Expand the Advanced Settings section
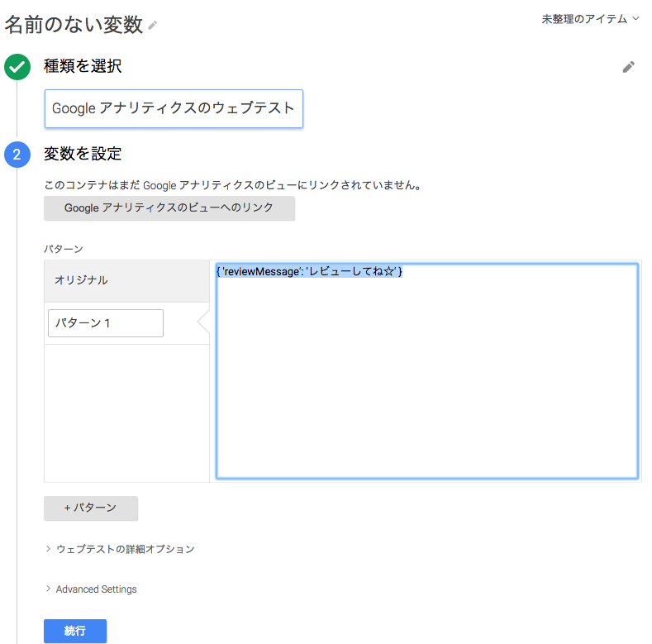Screen dimensions: 652x644 [x=92, y=589]
